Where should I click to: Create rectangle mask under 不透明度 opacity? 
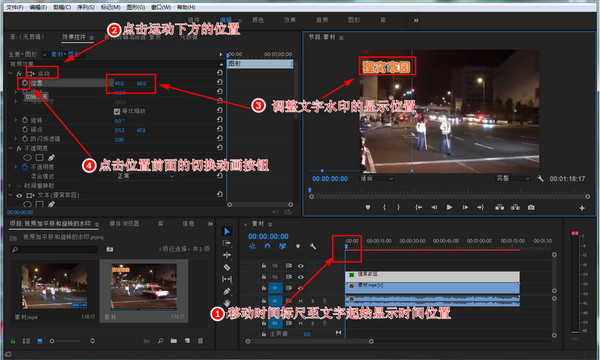pyautogui.click(x=39, y=157)
